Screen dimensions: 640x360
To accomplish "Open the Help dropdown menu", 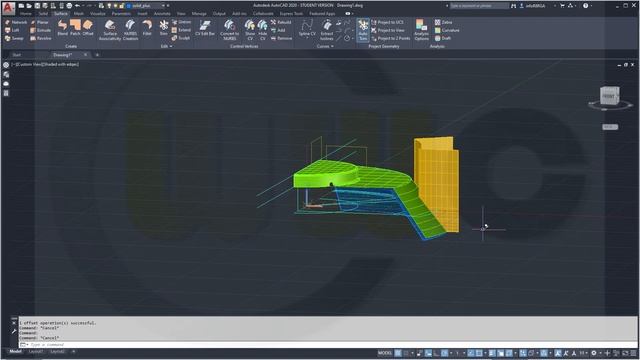I will [x=591, y=6].
